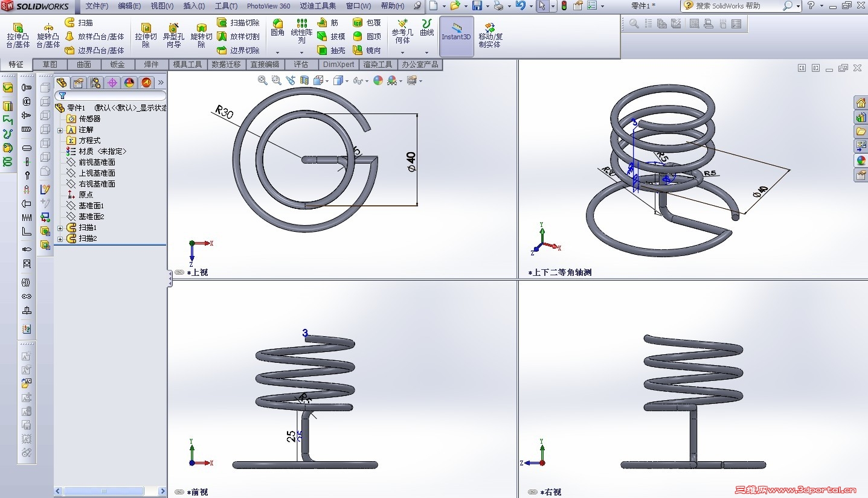
Task: Select the 原点 origin item
Action: tap(80, 195)
